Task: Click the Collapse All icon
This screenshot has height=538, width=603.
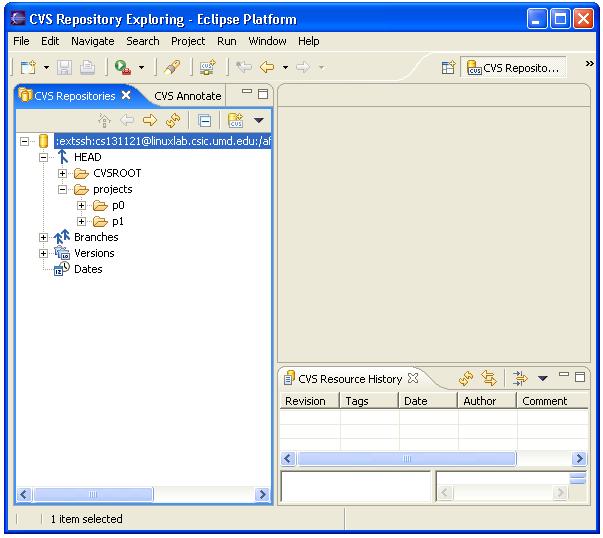Action: [204, 121]
